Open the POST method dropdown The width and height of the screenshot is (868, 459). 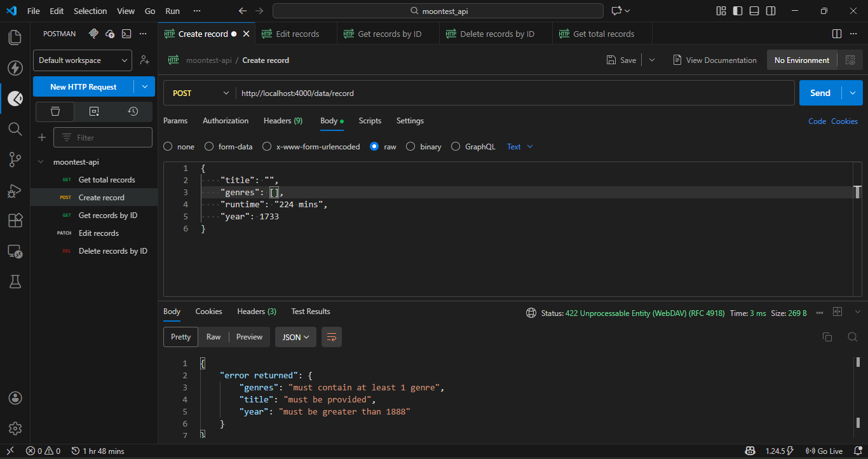tap(200, 93)
